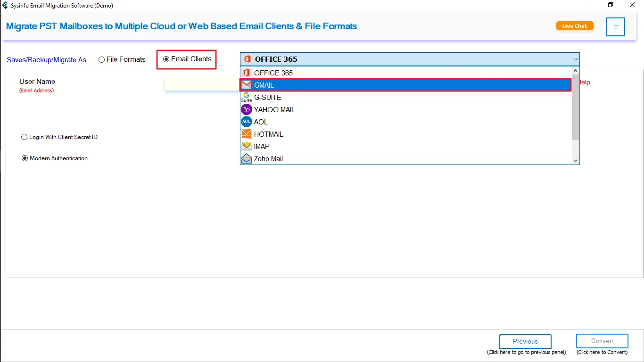Open Live Chat support

point(574,26)
